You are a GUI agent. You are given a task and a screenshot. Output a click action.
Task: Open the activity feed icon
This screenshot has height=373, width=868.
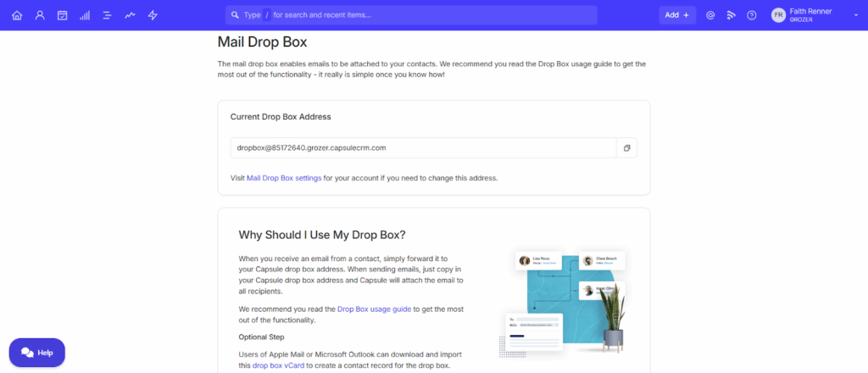pyautogui.click(x=731, y=15)
